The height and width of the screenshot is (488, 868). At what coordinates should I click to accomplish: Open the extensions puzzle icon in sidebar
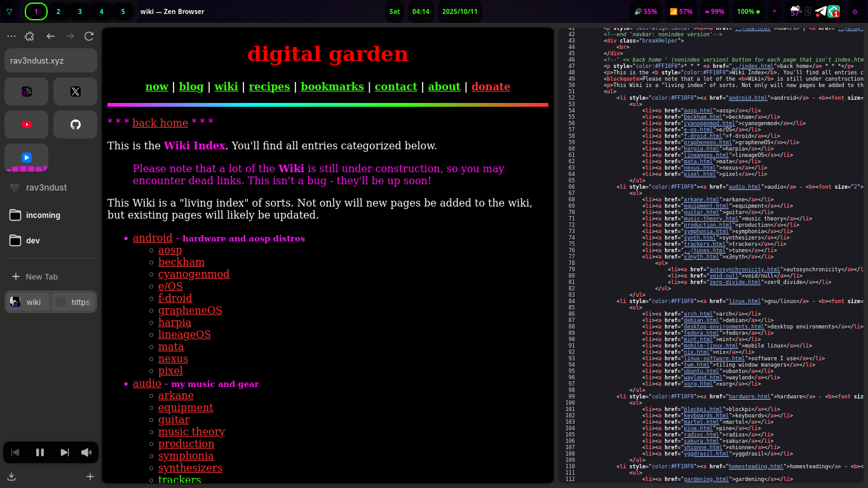point(29,36)
